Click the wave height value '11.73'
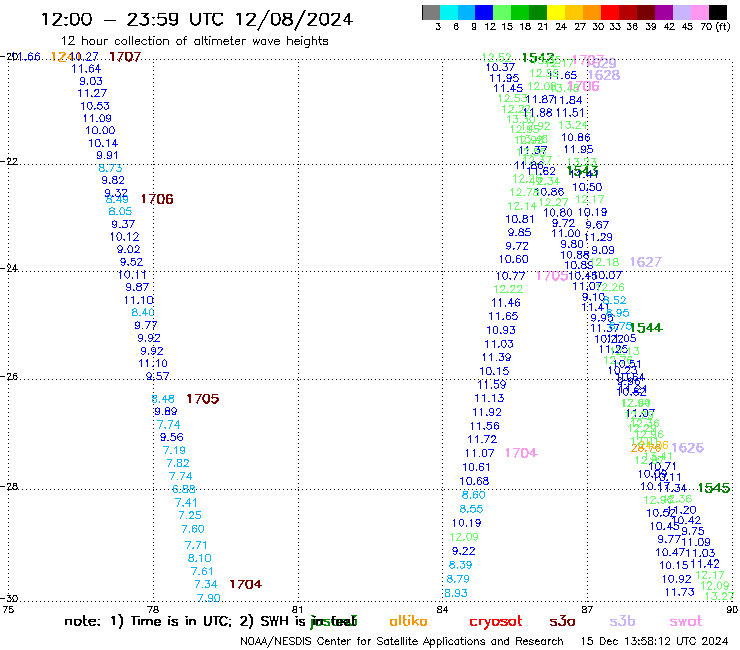Image resolution: width=740 pixels, height=650 pixels. coord(680,592)
